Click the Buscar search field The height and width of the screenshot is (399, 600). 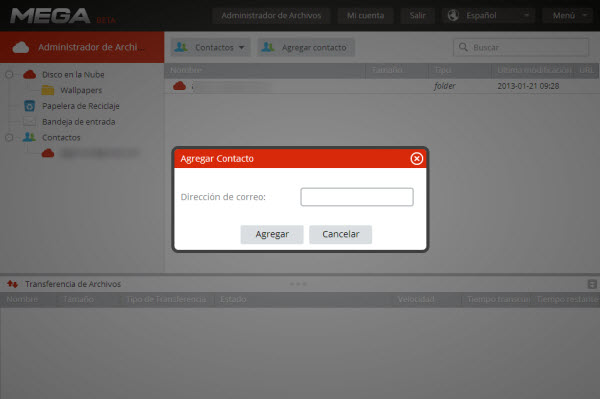pyautogui.click(x=521, y=47)
